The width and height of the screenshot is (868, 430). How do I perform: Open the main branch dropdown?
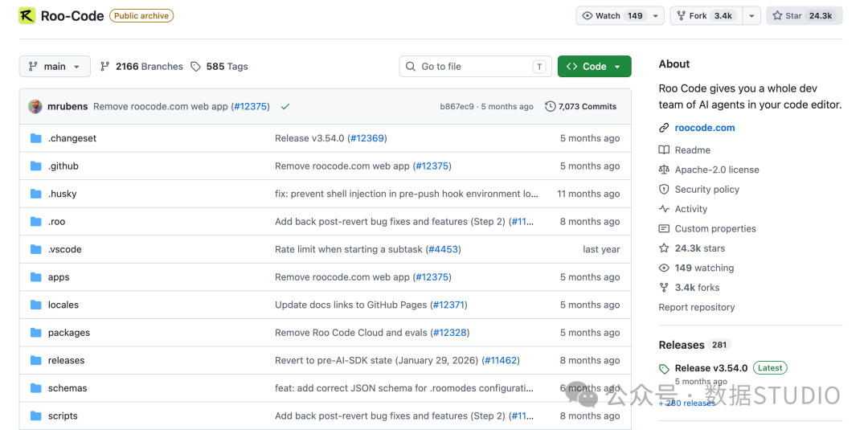click(x=55, y=67)
